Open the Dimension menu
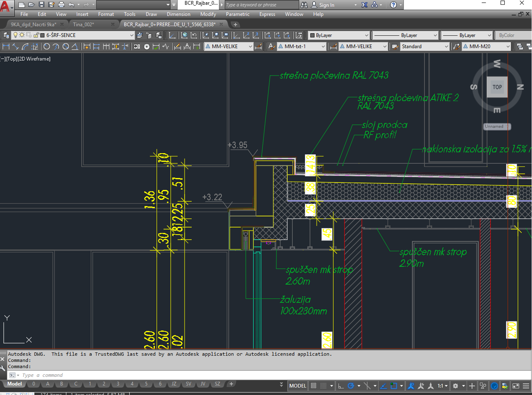Screen dimensions: 532x395 click(x=178, y=14)
